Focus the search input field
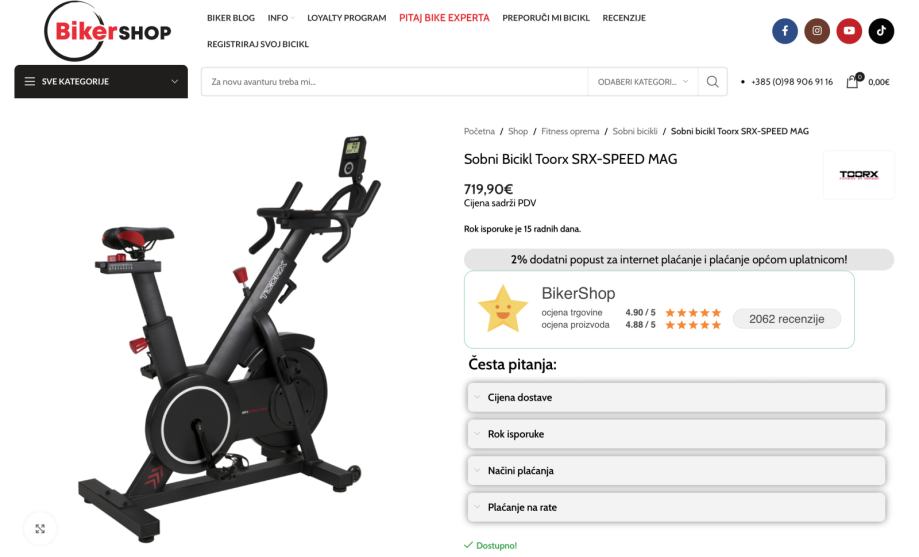Viewport: 919px width, 557px height. (x=394, y=81)
